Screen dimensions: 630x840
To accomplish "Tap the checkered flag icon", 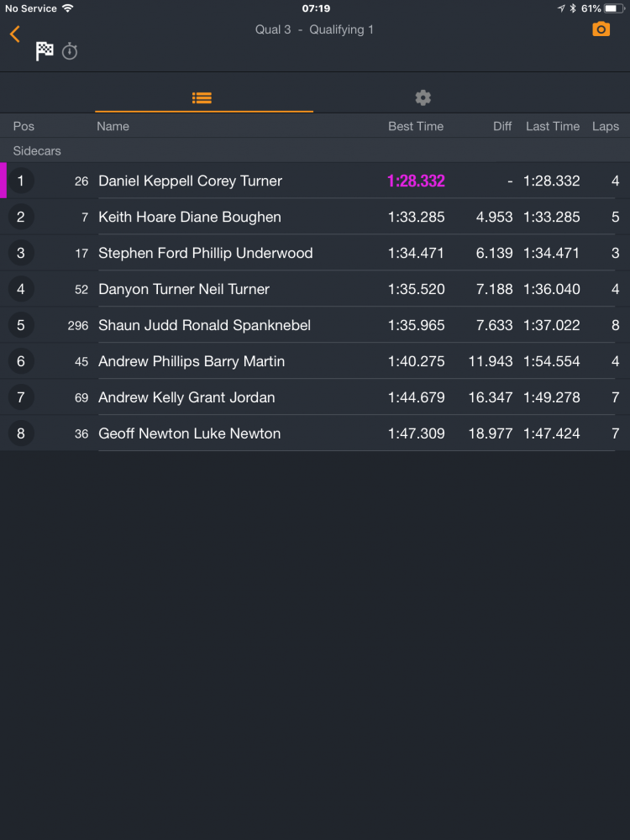I will (45, 51).
